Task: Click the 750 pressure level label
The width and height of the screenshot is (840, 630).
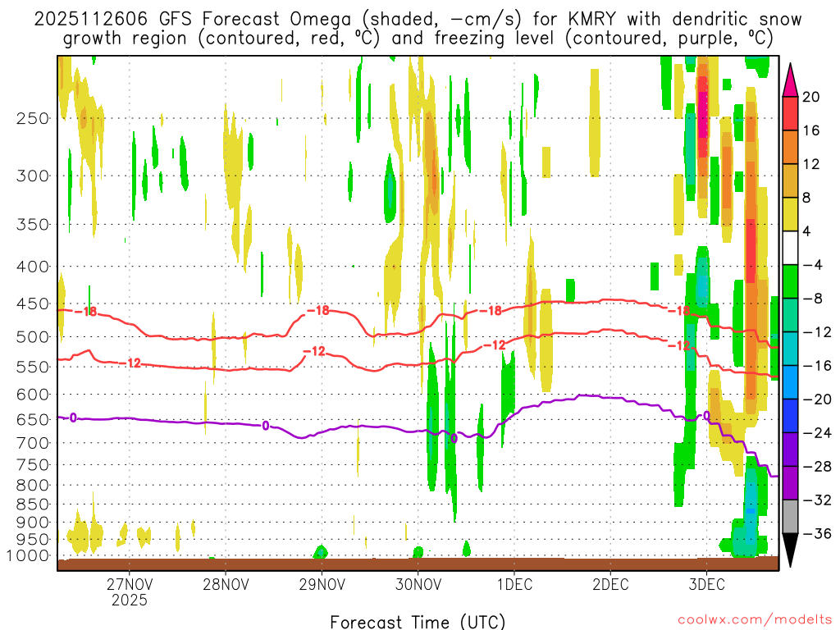Action: 33,465
